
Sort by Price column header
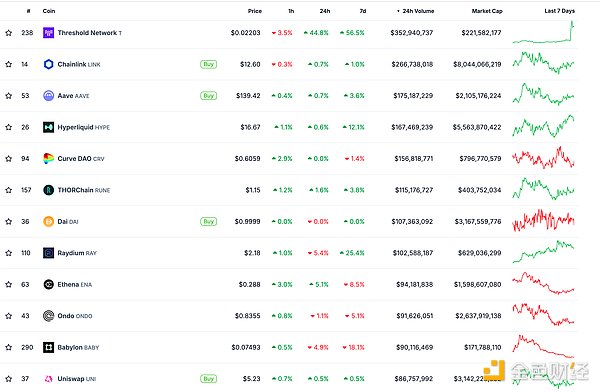(254, 11)
